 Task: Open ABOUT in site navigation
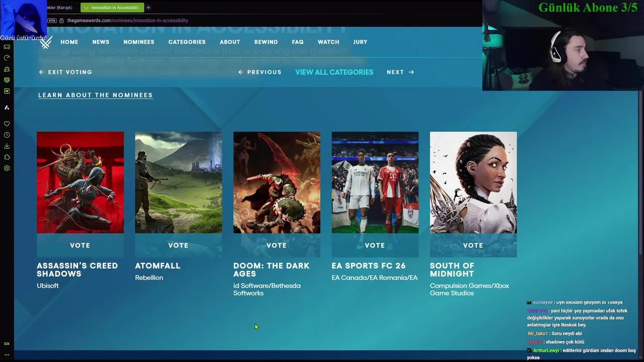click(x=230, y=42)
